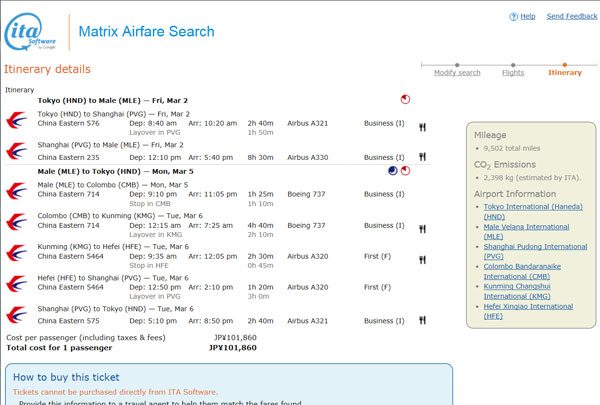Click First (F) class on Kunming to Hefei
600x405 pixels.
[x=377, y=256]
